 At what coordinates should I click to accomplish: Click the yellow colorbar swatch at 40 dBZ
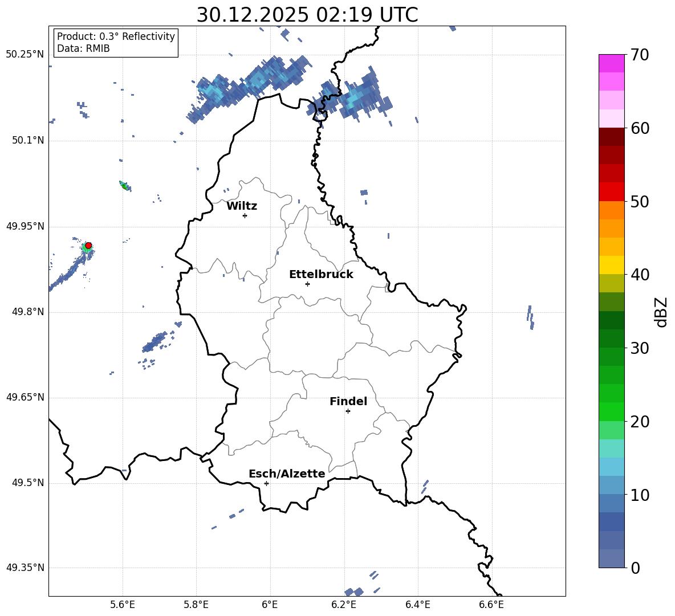(x=611, y=265)
